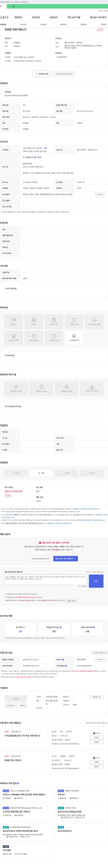Switch to the 복리후생 section tab

(63, 25)
